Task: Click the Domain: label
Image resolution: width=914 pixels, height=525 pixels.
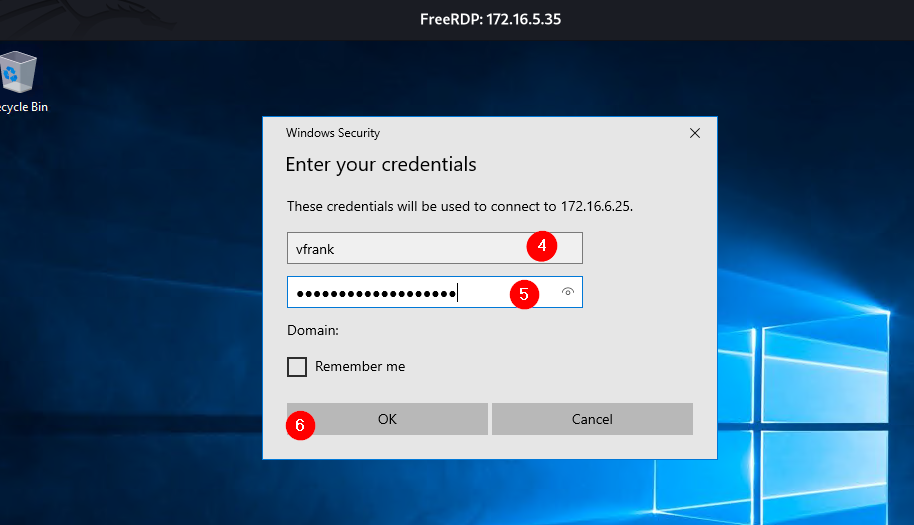Action: (x=312, y=330)
